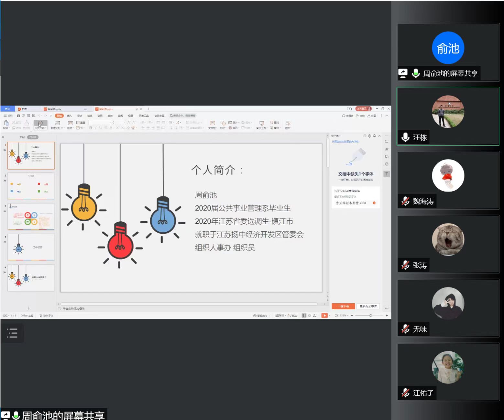Viewport: 504px width, 420px height.
Task: Click the shapes tool in ribbon
Action: tap(223, 123)
